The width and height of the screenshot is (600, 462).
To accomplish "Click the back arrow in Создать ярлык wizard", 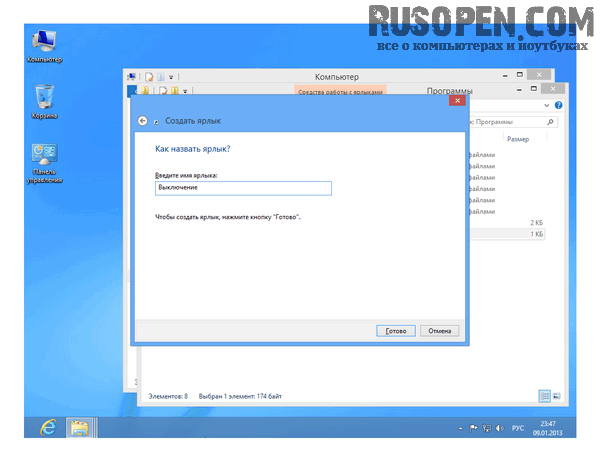I will [142, 120].
